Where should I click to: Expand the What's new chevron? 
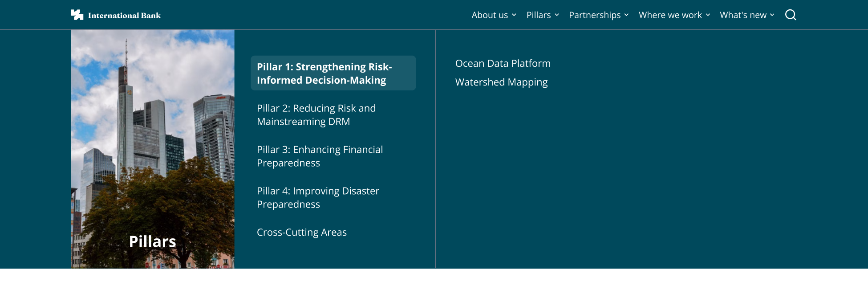[x=772, y=15]
